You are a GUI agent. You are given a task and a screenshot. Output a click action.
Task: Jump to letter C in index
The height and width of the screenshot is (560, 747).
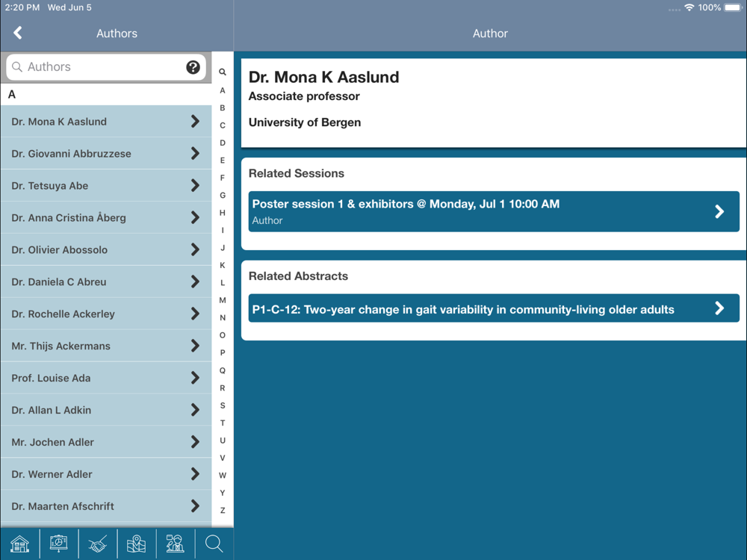pyautogui.click(x=223, y=125)
